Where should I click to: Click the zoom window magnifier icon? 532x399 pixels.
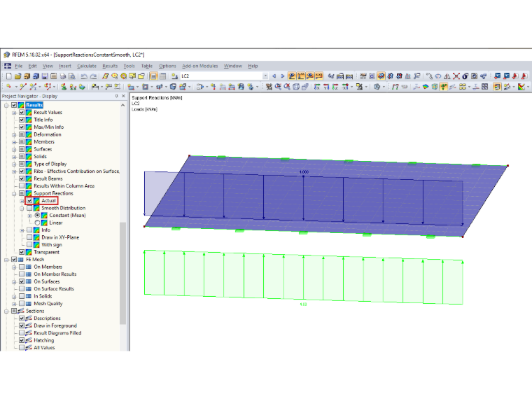pos(278,87)
